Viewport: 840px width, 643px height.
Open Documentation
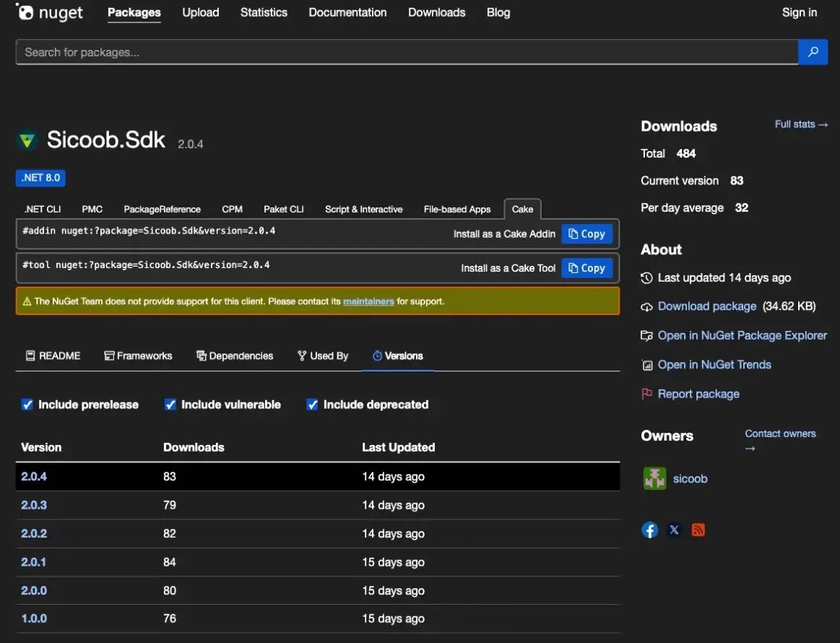tap(347, 12)
